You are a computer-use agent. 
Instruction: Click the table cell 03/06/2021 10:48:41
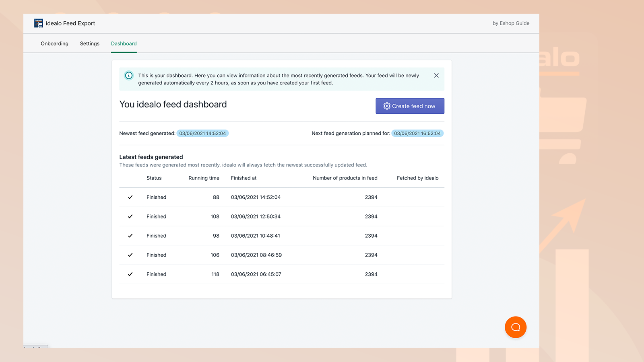(x=256, y=236)
